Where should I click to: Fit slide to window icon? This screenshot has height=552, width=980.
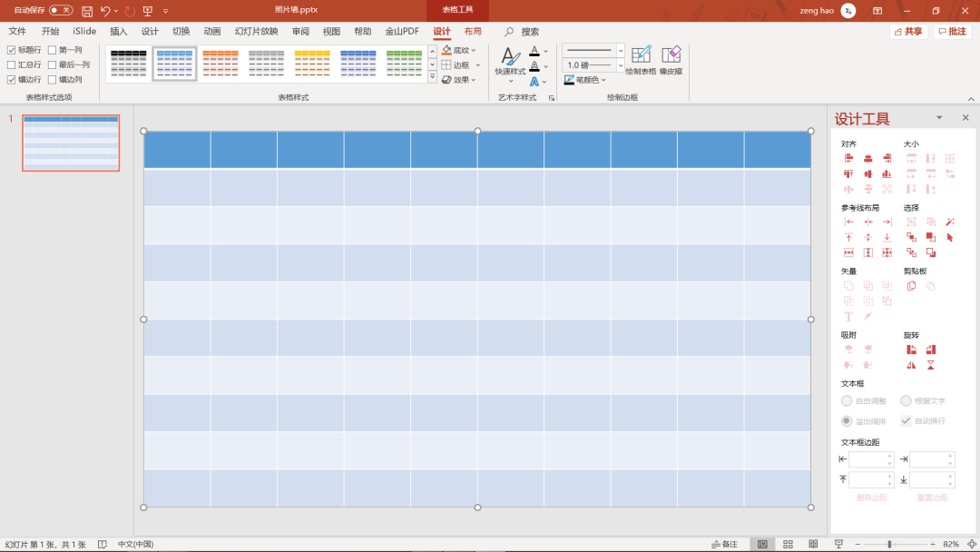point(971,544)
